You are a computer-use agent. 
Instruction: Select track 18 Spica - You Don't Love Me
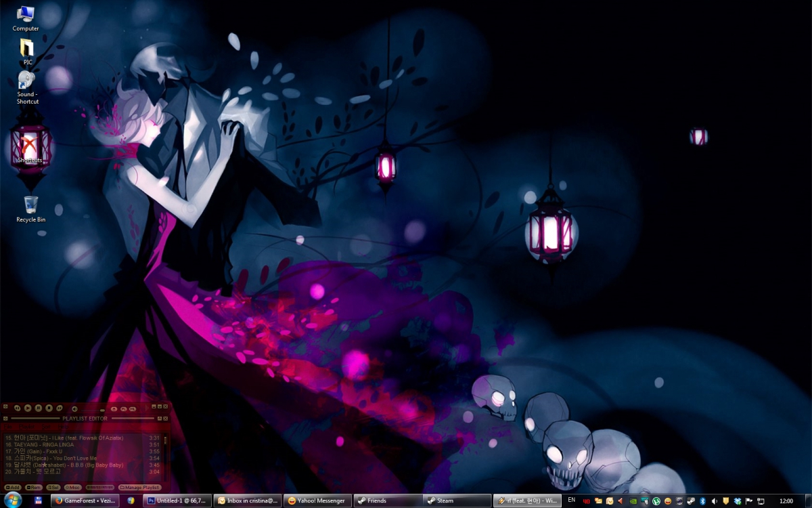pos(83,458)
